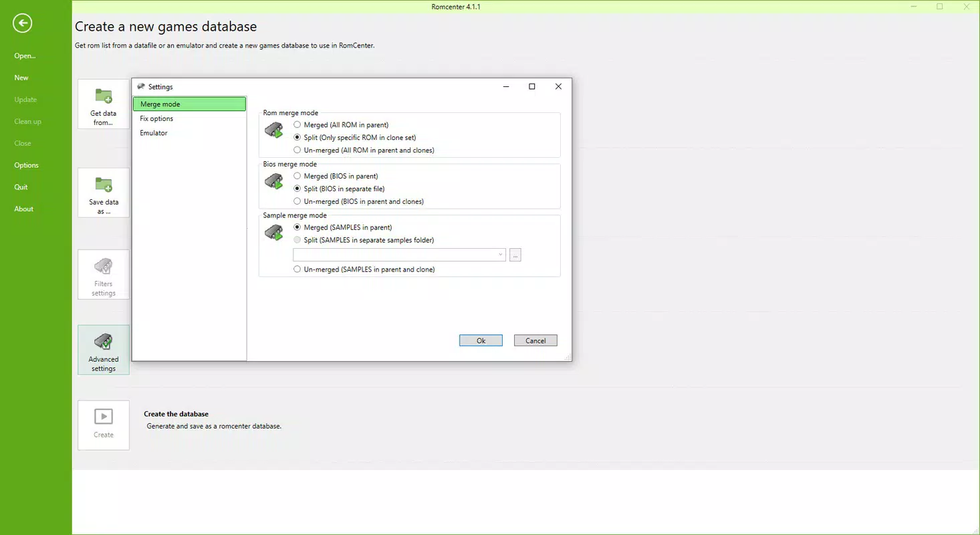Select Split (BIOS in separate file) option
This screenshot has height=535, width=980.
(x=339, y=189)
